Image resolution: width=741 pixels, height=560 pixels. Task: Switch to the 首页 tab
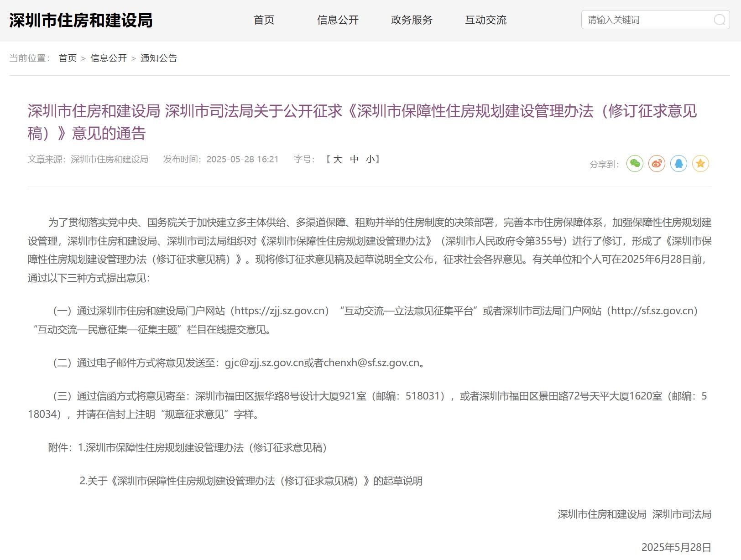coord(264,20)
